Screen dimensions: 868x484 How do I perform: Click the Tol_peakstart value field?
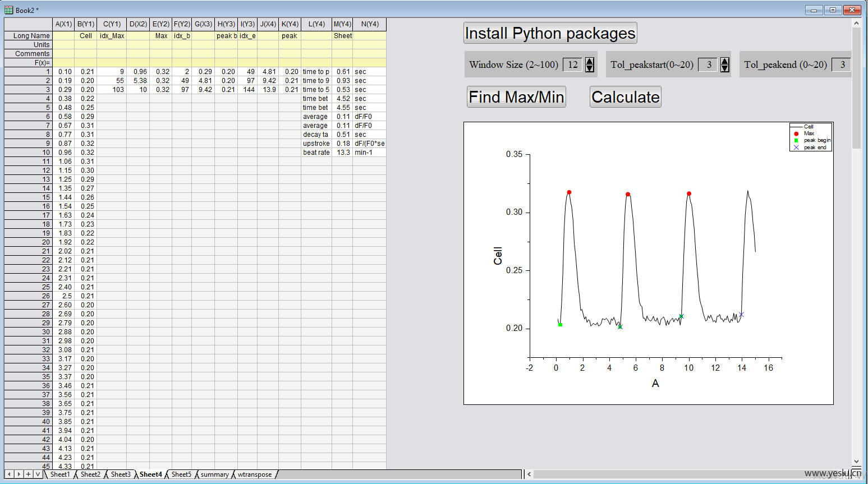[709, 64]
